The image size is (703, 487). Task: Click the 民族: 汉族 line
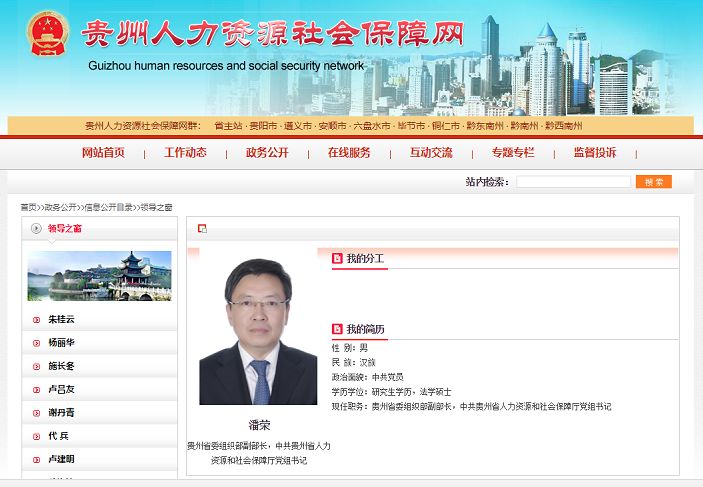click(x=353, y=362)
